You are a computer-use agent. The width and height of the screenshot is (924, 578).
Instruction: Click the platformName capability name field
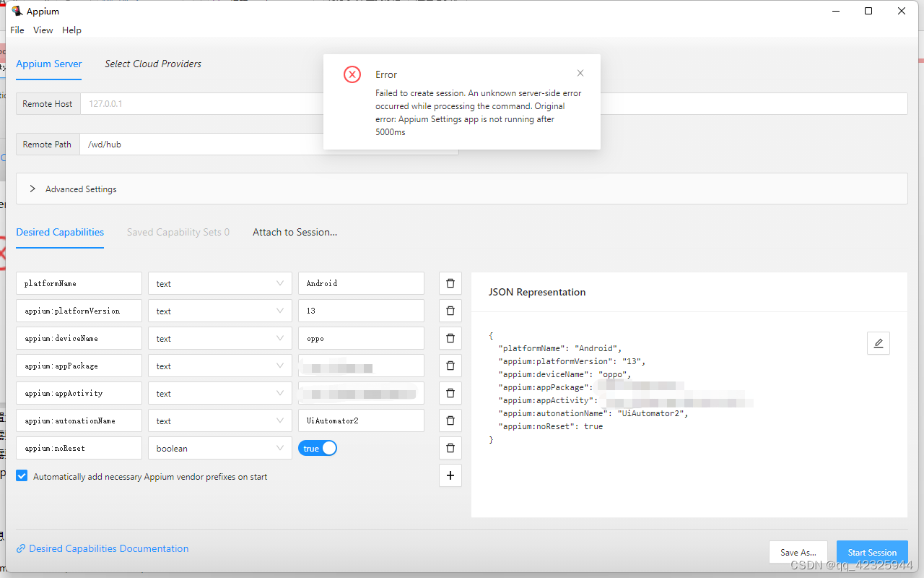point(79,283)
